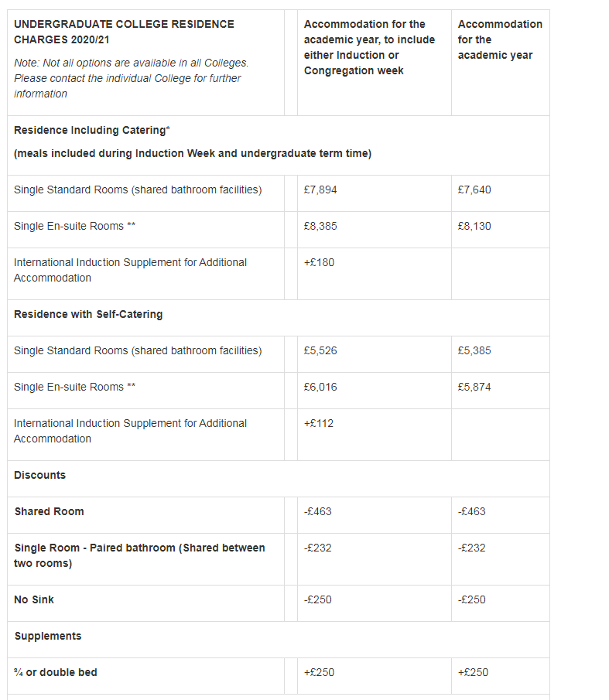Click the Undergraduate College Residence Charges title
Viewport: 609px width, 700px height.
[x=124, y=32]
